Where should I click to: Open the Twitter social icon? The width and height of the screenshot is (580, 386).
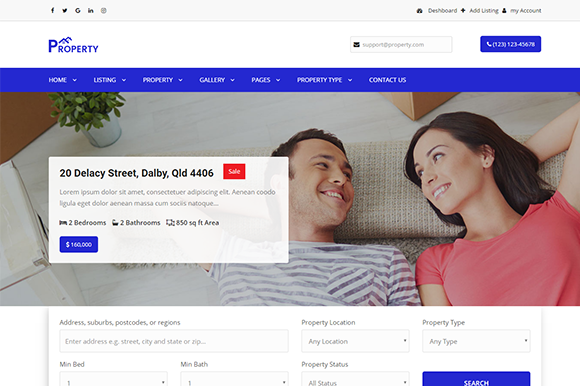(x=65, y=10)
